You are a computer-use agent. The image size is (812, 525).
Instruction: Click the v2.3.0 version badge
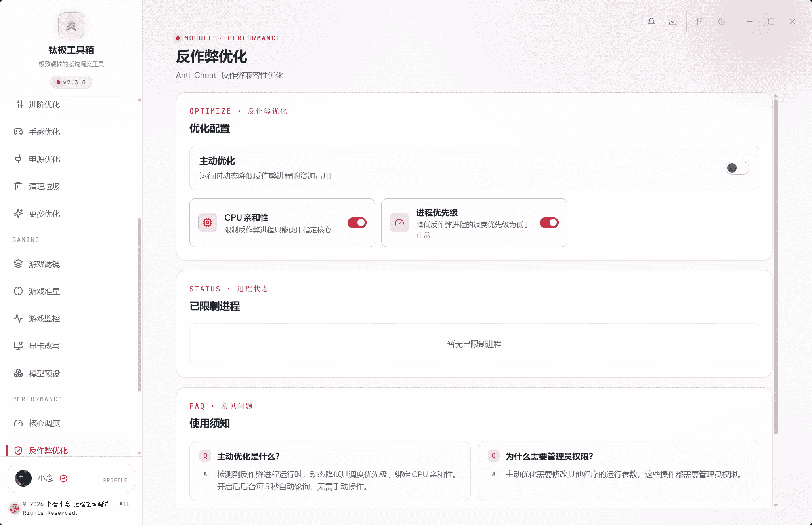coord(71,82)
